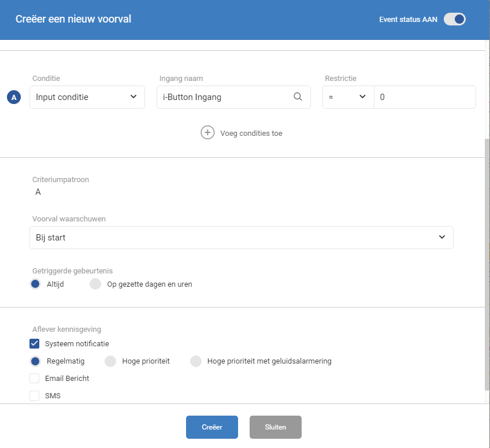Image resolution: width=490 pixels, height=448 pixels.
Task: Toggle the Event status AAN switch
Action: tap(454, 19)
